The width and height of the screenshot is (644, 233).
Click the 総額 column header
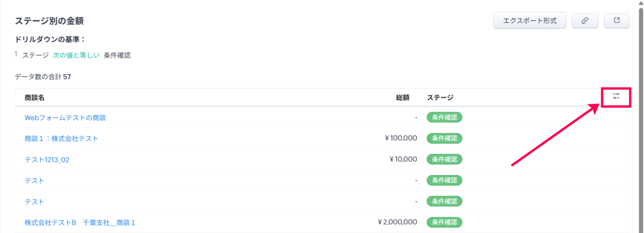click(x=402, y=98)
